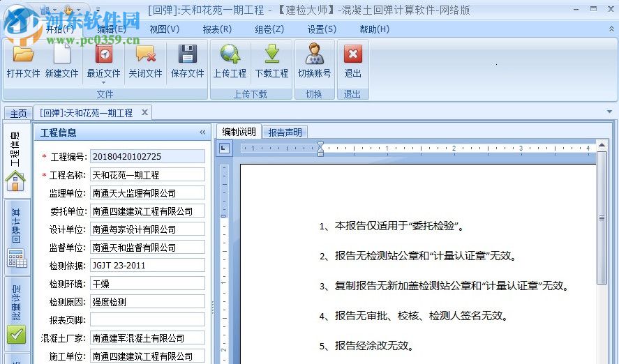Click the 检测环境 field showing 干燥
Viewport: 619px width, 364px height.
click(x=148, y=284)
